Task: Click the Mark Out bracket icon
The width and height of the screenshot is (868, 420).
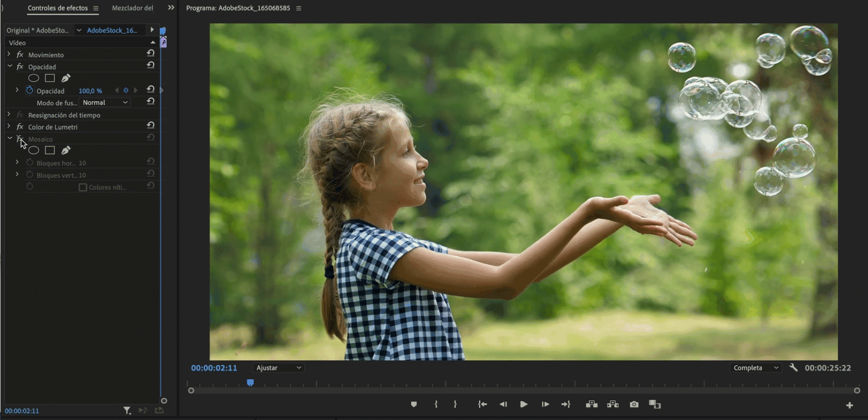Action: click(x=455, y=404)
